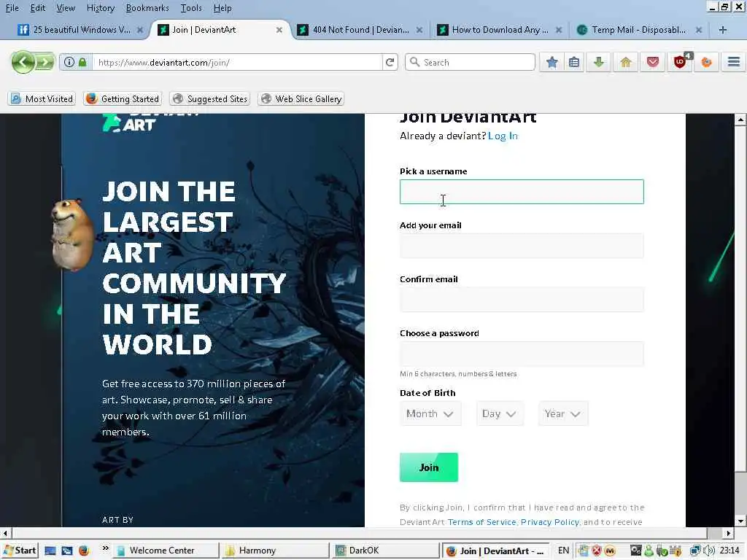The height and width of the screenshot is (560, 747).
Task: Open the Downloads arrow icon
Action: point(599,63)
